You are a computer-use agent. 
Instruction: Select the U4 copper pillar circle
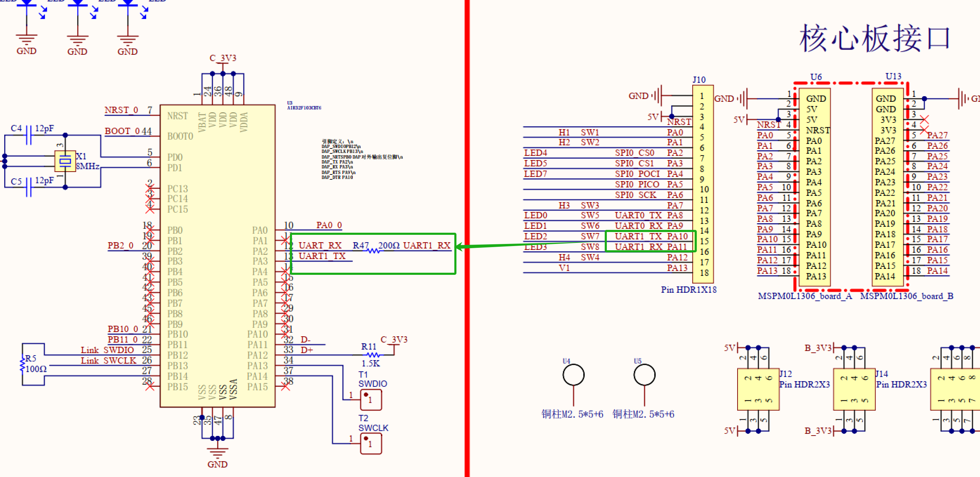pos(573,375)
